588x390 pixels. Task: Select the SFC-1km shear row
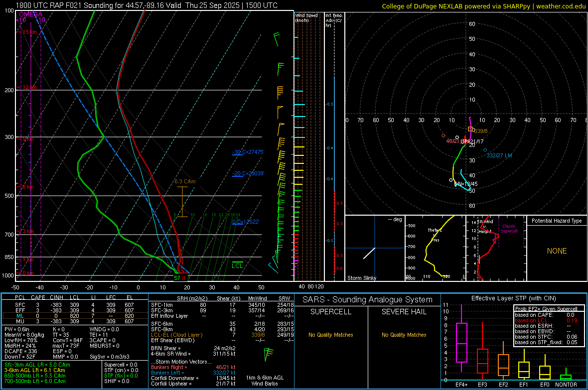pos(221,305)
